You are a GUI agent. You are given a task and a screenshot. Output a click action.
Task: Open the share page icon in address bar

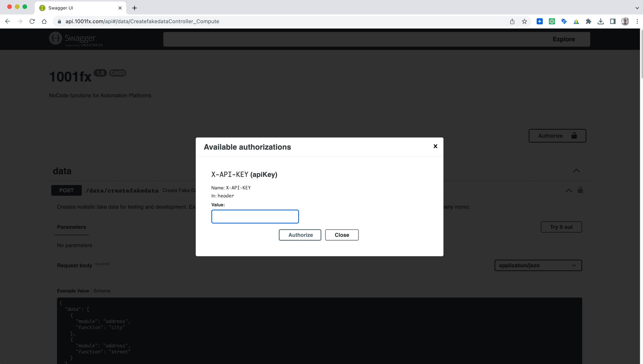tap(512, 22)
